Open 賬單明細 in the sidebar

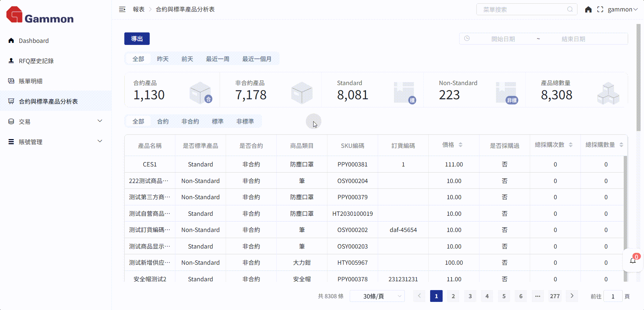tap(30, 81)
